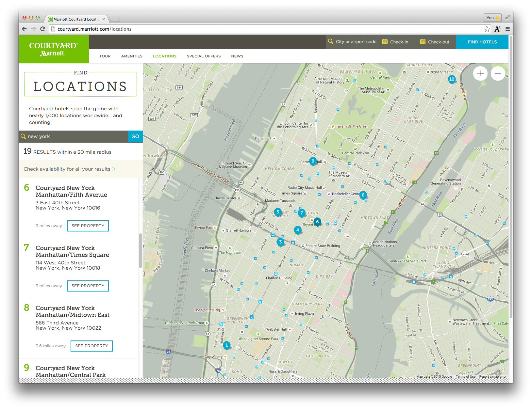Switch to the Marriott Courtyard Locations tab
532x409 pixels.
(76, 19)
